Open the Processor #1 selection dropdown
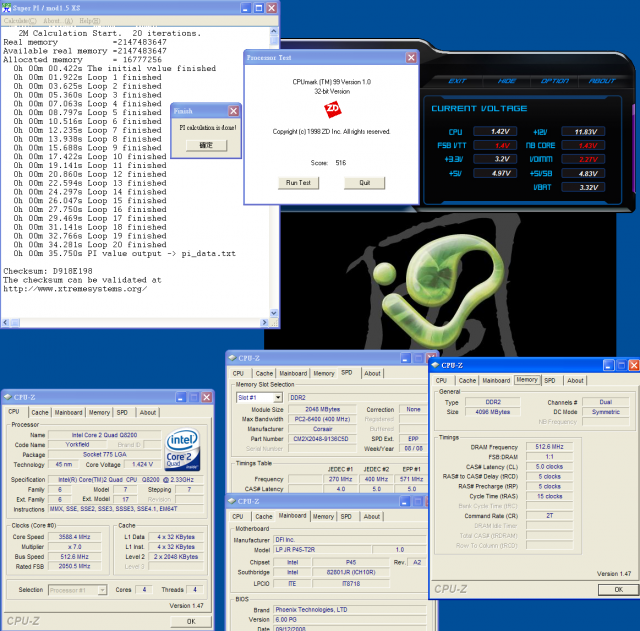640x631 pixels. [102, 590]
